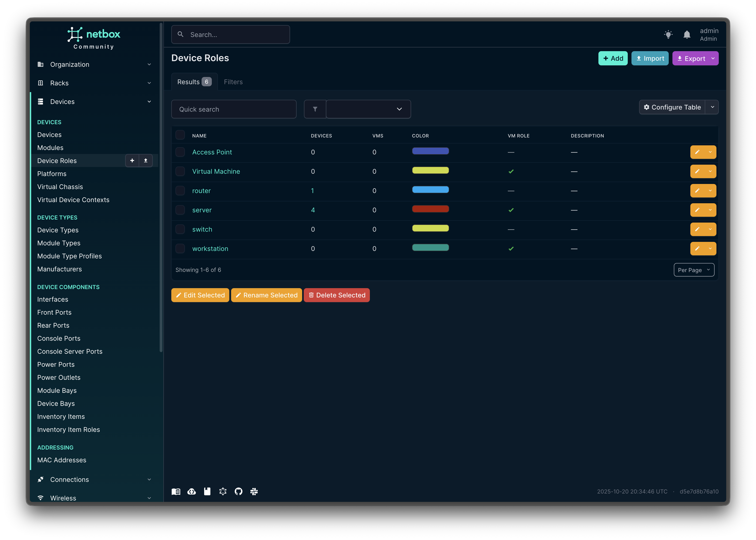Toggle light/dark mode bulb icon
The image size is (756, 540).
668,35
